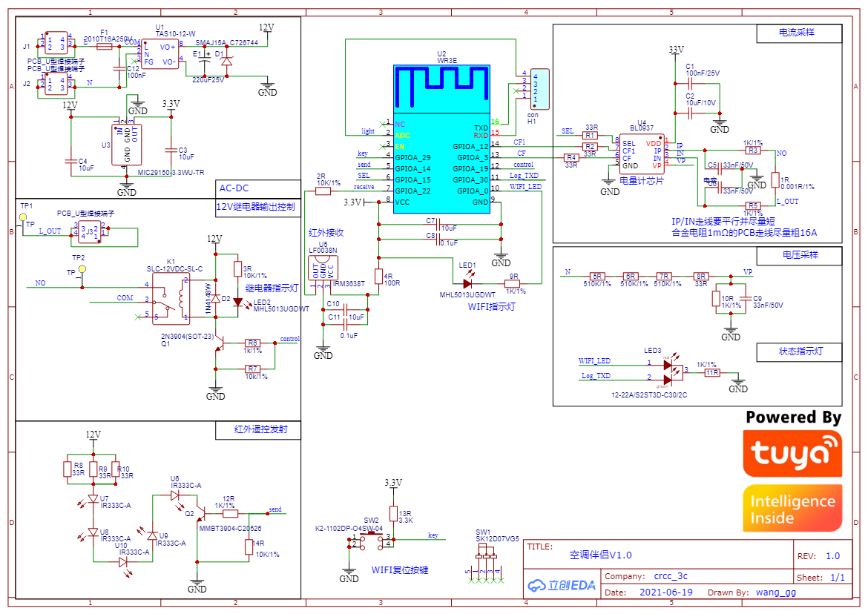Select pull-up resistor 13R 3.3K
868x614 pixels.
(394, 514)
